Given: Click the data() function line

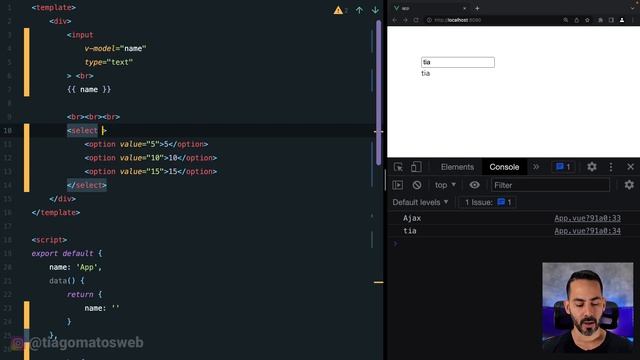Looking at the screenshot, I should click(67, 281).
